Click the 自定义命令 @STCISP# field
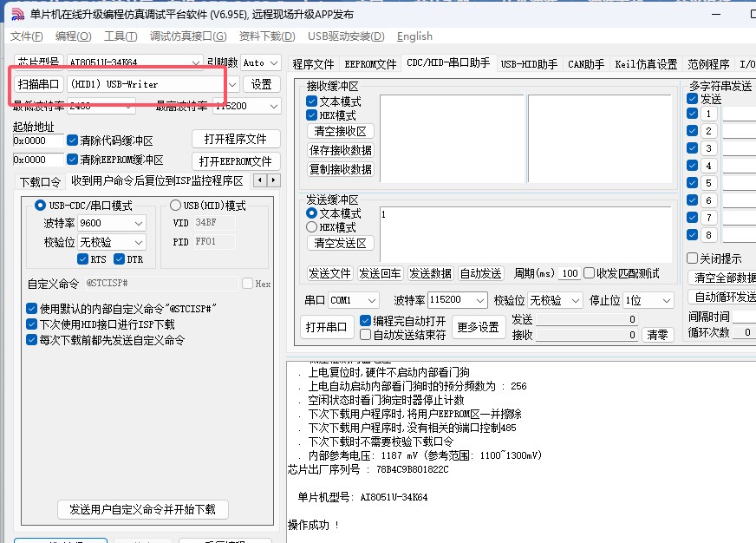756x543 pixels. pos(161,283)
